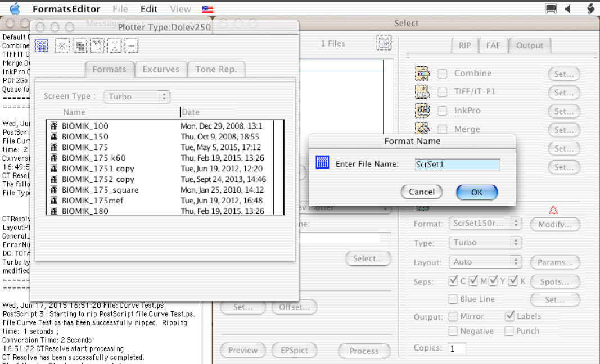600x364 pixels.
Task: Click the Merge icon in Output panel
Action: 422,129
